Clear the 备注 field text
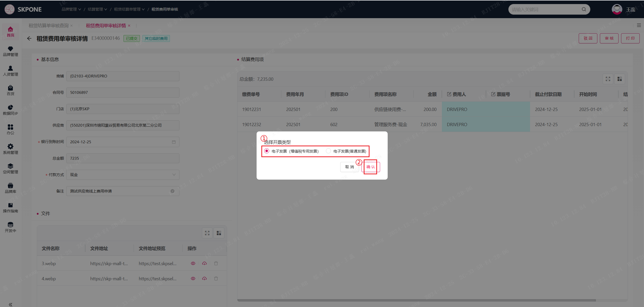The width and height of the screenshot is (644, 307). click(172, 191)
